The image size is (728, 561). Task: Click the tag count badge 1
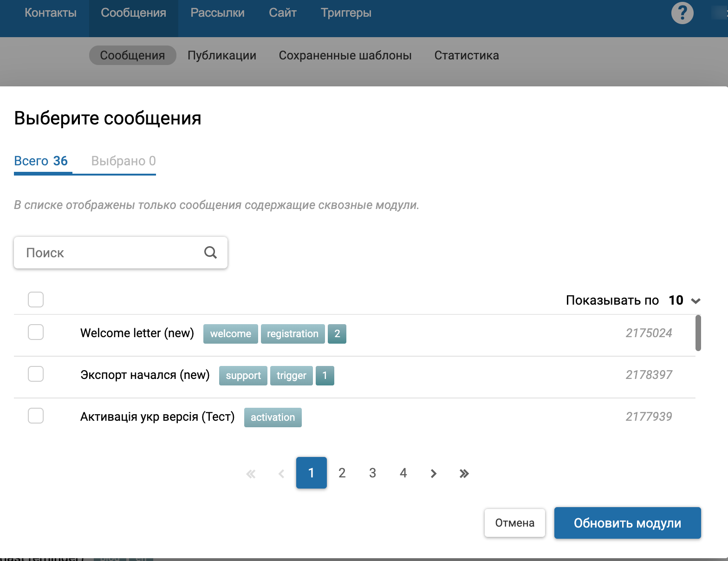tap(325, 375)
